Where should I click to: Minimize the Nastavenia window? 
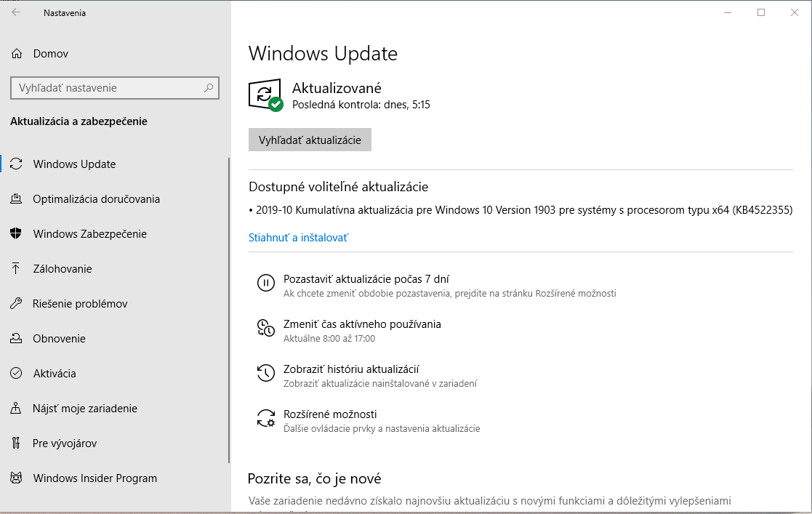coord(728,12)
